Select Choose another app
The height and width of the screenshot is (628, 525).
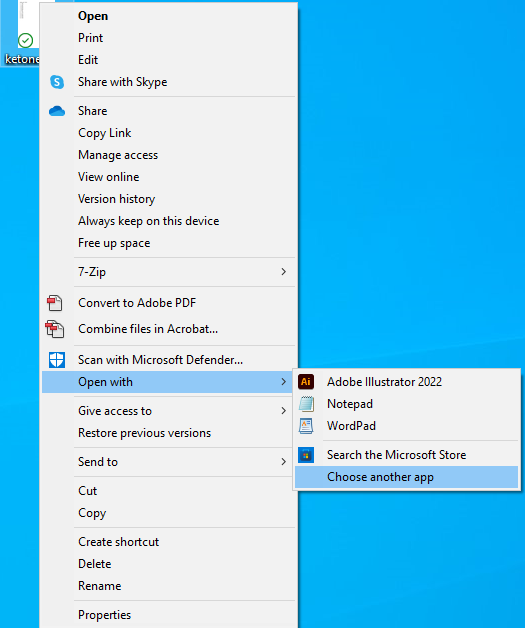click(406, 477)
